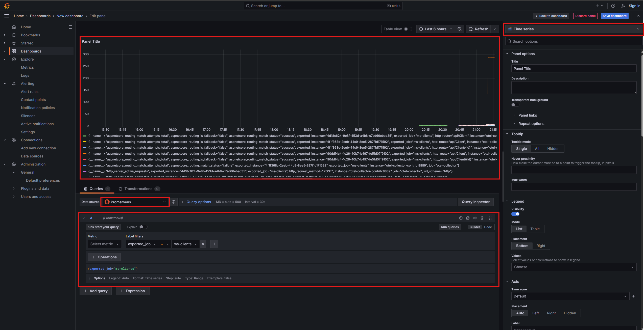Switch to the Transformations tab
The height and width of the screenshot is (330, 644).
click(x=139, y=189)
